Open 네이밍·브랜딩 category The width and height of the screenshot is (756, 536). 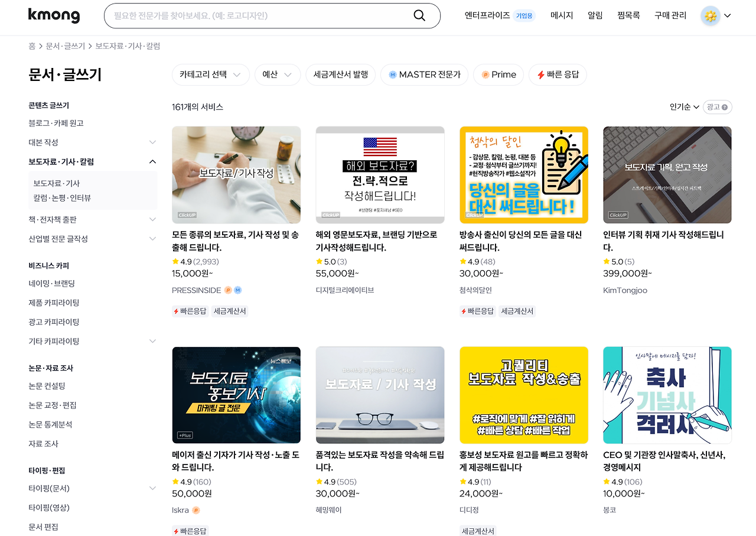52,284
